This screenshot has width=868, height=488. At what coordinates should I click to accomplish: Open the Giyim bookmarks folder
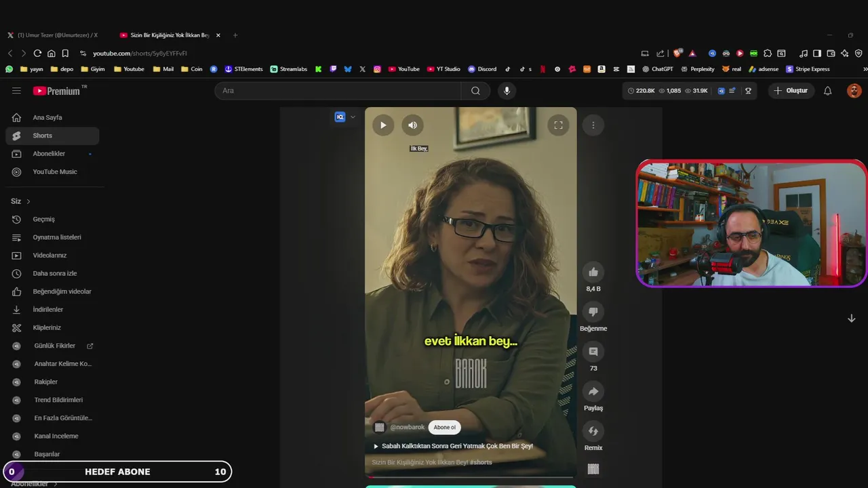[x=93, y=69]
